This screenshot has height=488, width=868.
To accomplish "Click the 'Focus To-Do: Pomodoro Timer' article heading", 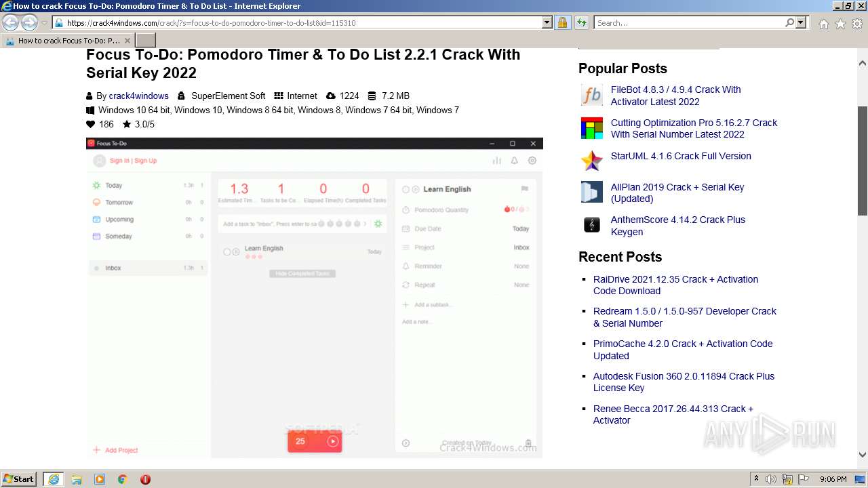I will [303, 63].
